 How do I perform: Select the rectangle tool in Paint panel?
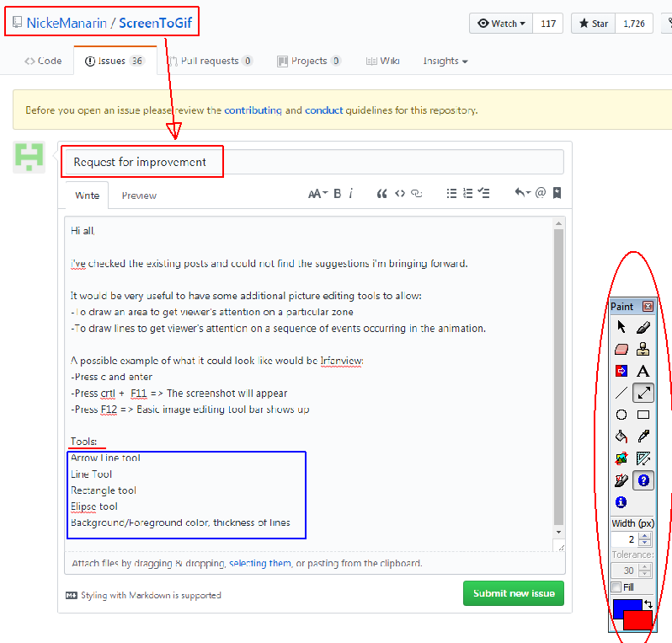coord(643,415)
